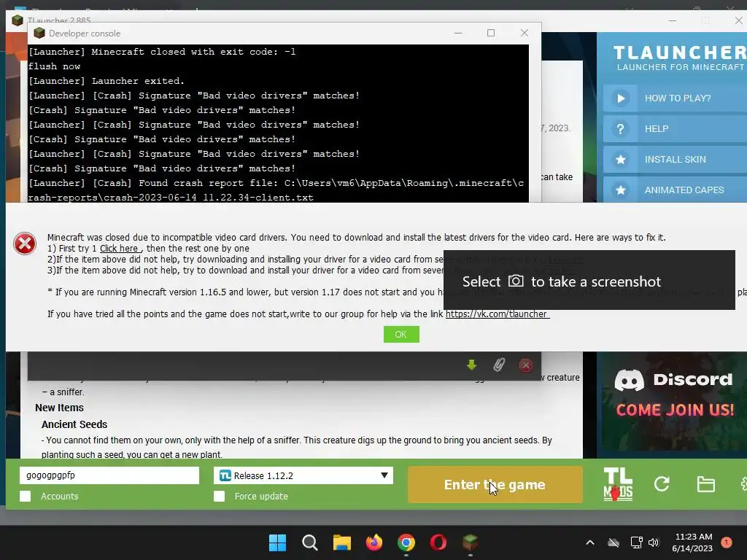
Task: Click the 'exit code: -1' console line
Action: [162, 52]
